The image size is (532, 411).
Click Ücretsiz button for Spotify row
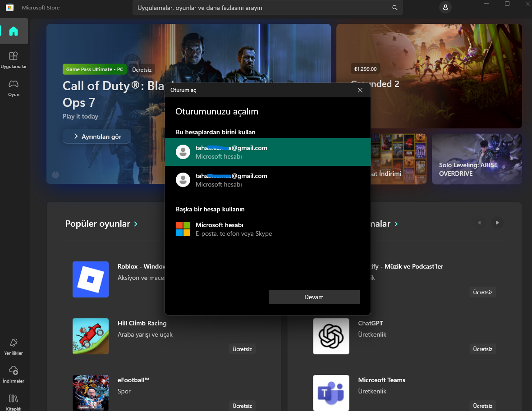(x=482, y=292)
